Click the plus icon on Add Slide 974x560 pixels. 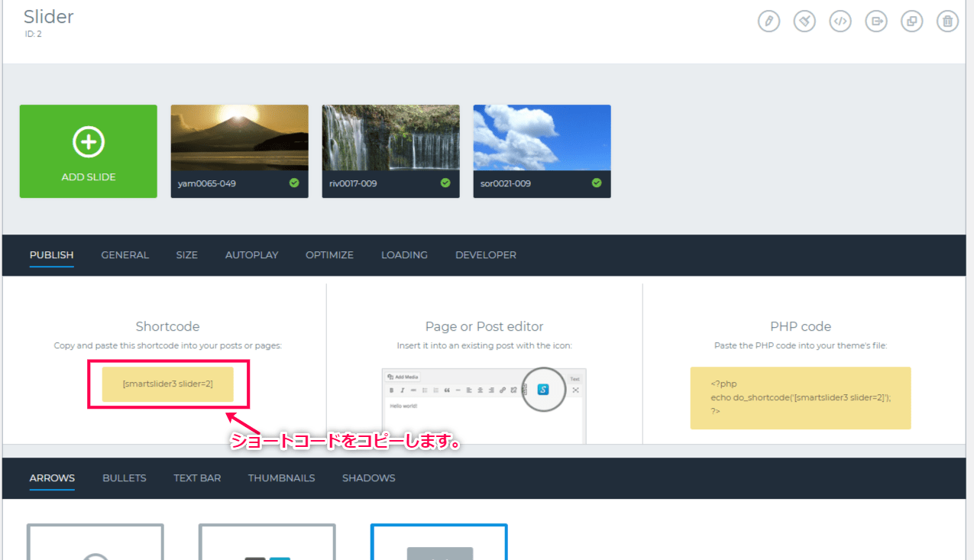[89, 142]
